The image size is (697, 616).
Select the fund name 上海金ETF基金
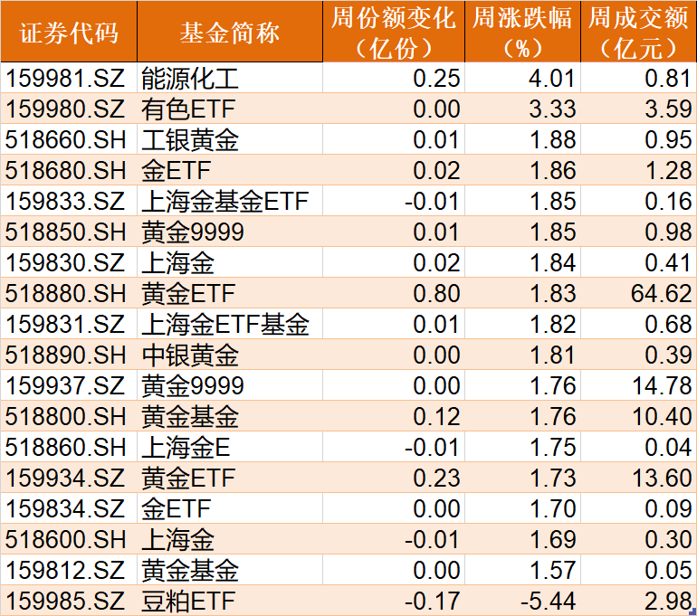(x=224, y=324)
